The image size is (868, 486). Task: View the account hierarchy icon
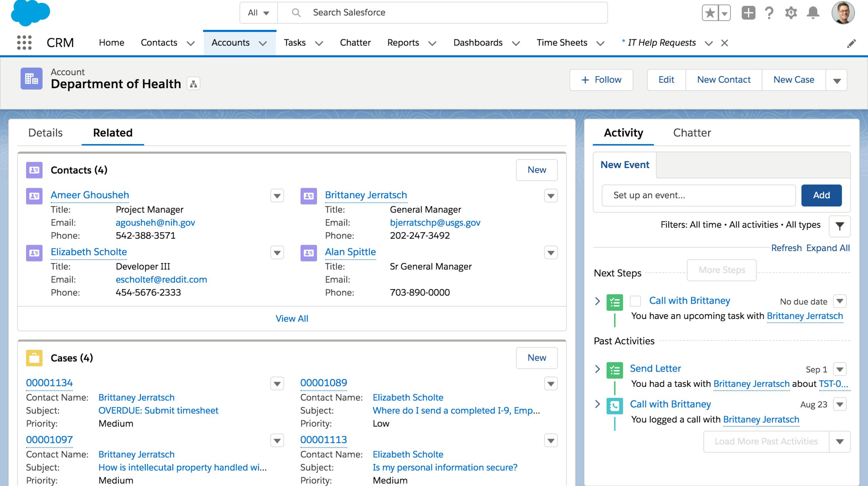(x=194, y=84)
